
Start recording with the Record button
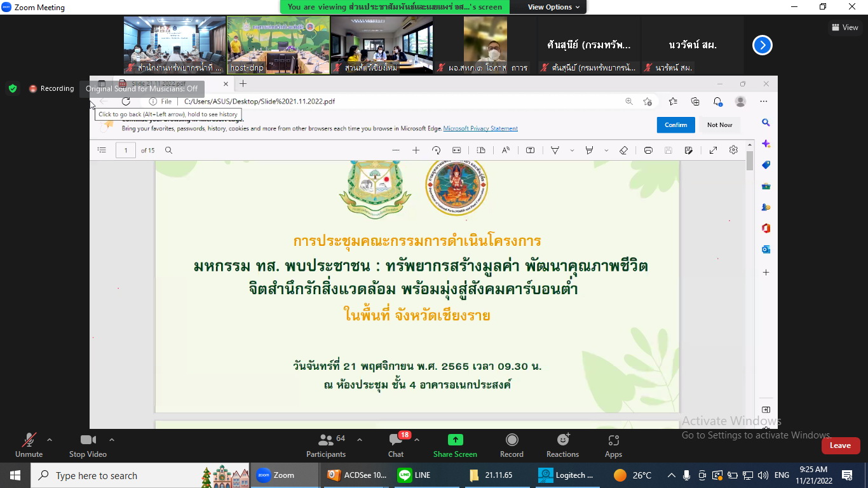coord(512,445)
